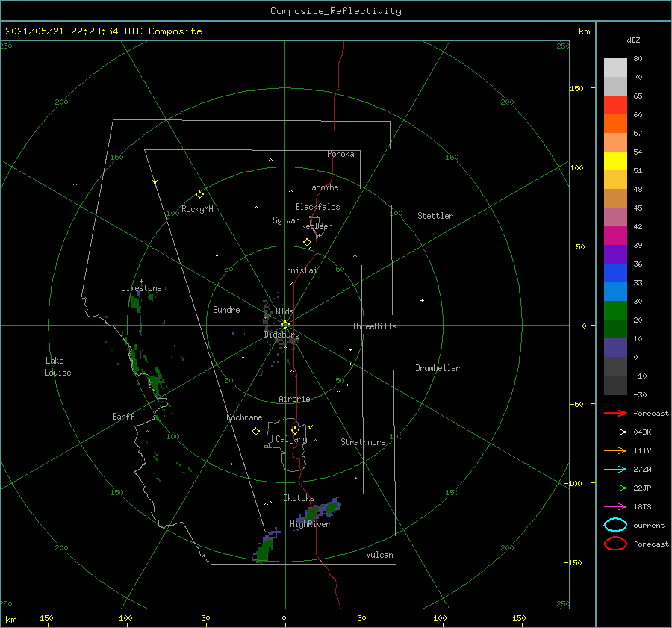Click the red forecast arrow in the legend
The width and height of the screenshot is (672, 628).
tap(615, 413)
